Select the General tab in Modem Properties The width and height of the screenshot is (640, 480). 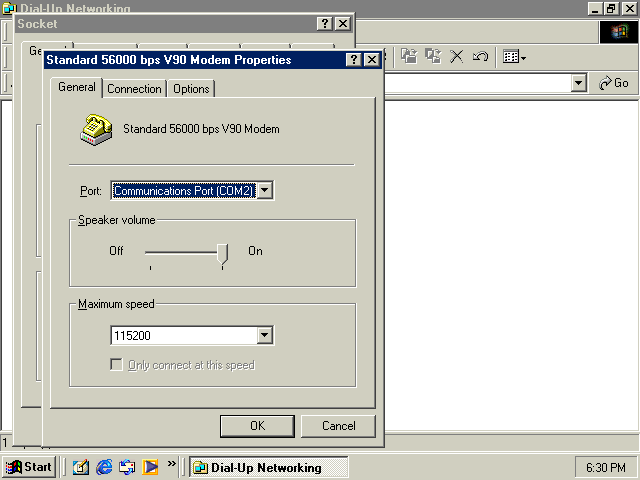(x=77, y=87)
